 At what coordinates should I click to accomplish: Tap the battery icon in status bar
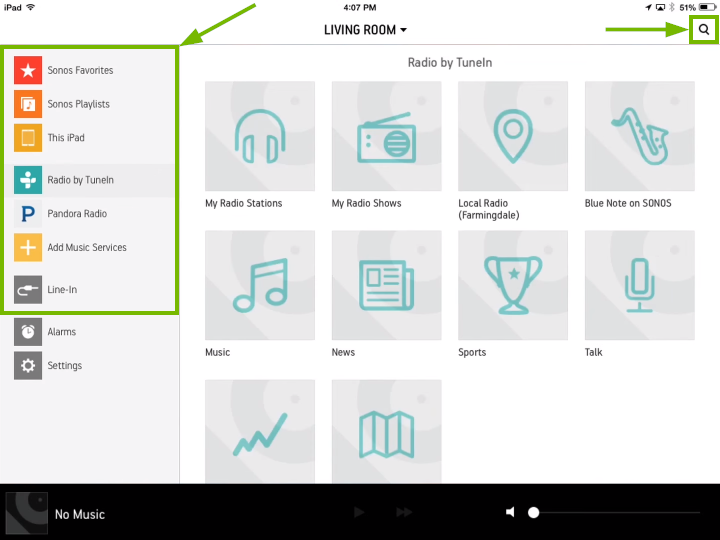(x=707, y=7)
